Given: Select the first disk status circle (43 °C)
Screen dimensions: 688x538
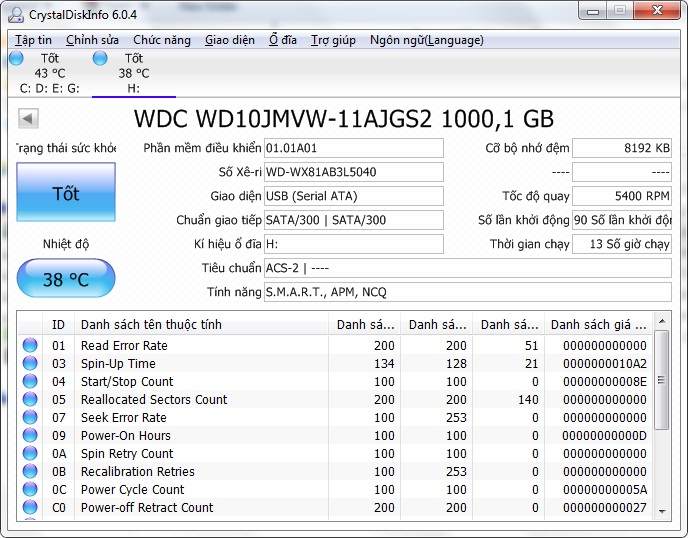Looking at the screenshot, I should point(16,58).
